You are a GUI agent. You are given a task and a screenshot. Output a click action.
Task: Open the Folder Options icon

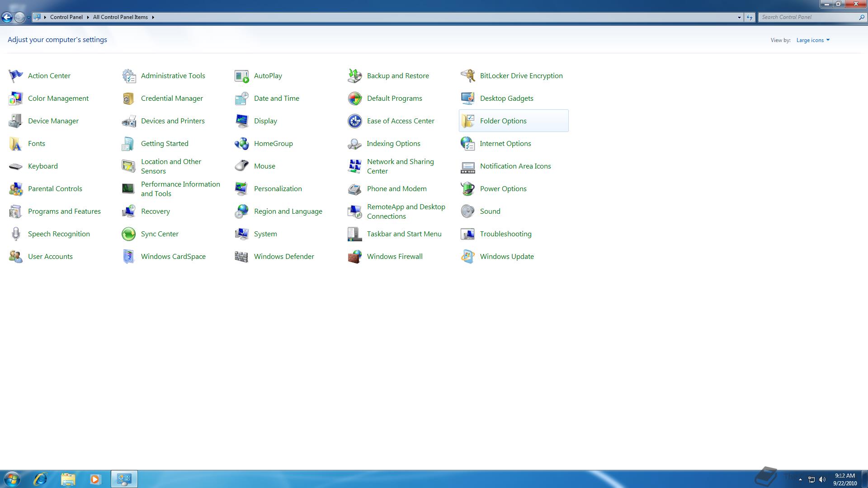(x=468, y=121)
